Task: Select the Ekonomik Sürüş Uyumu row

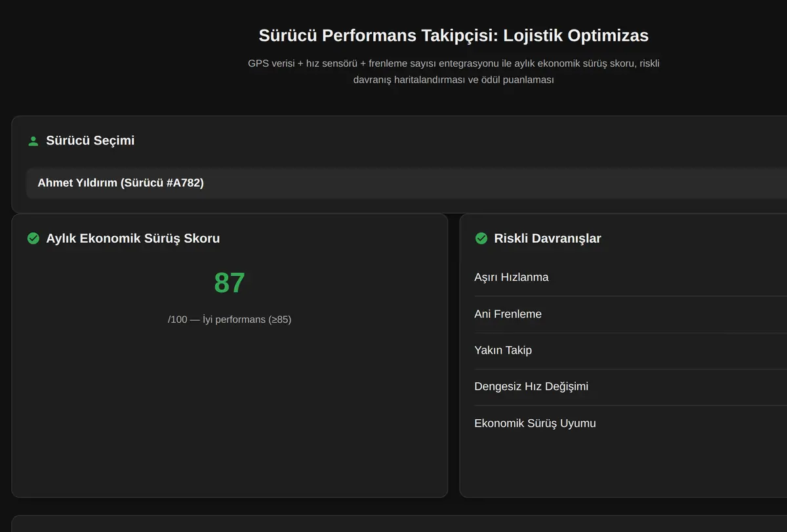Action: coord(630,423)
